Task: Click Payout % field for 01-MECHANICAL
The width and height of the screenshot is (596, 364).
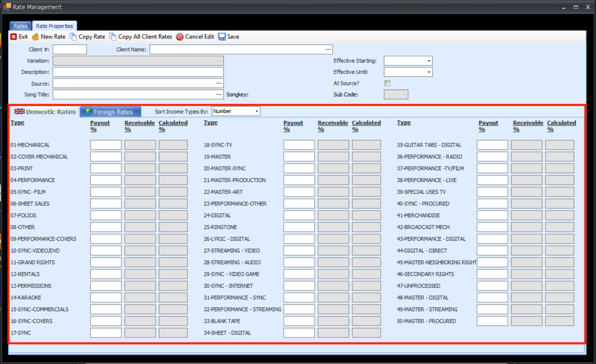Action: pos(106,145)
